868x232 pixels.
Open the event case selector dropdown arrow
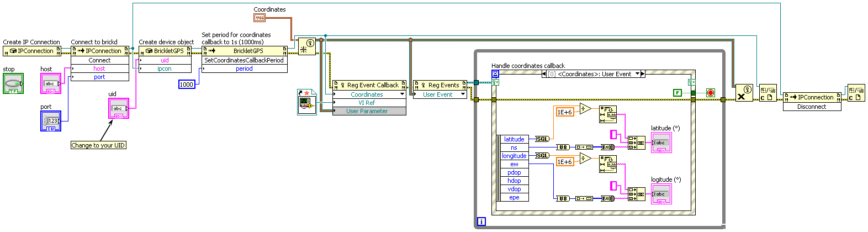637,74
